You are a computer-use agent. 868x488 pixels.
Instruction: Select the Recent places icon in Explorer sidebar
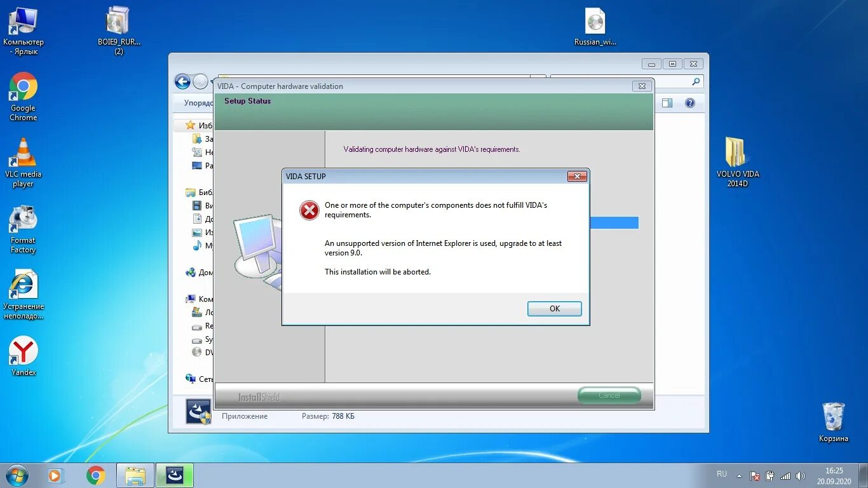[x=197, y=152]
